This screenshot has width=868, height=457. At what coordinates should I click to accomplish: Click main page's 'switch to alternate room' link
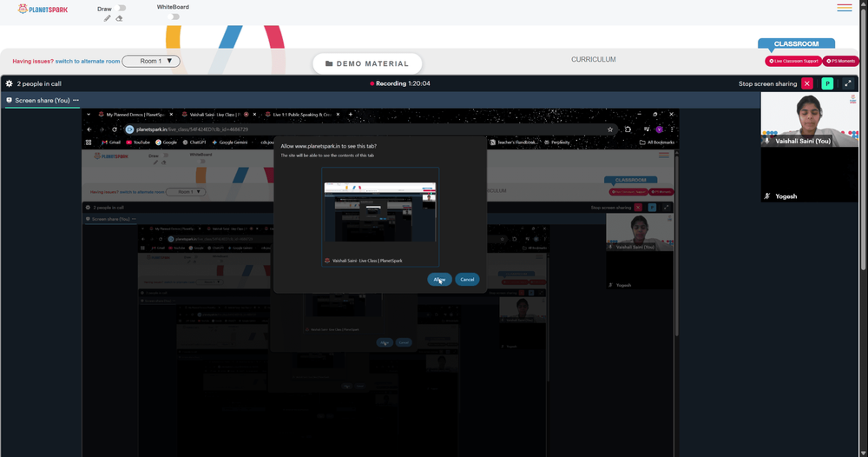[88, 62]
